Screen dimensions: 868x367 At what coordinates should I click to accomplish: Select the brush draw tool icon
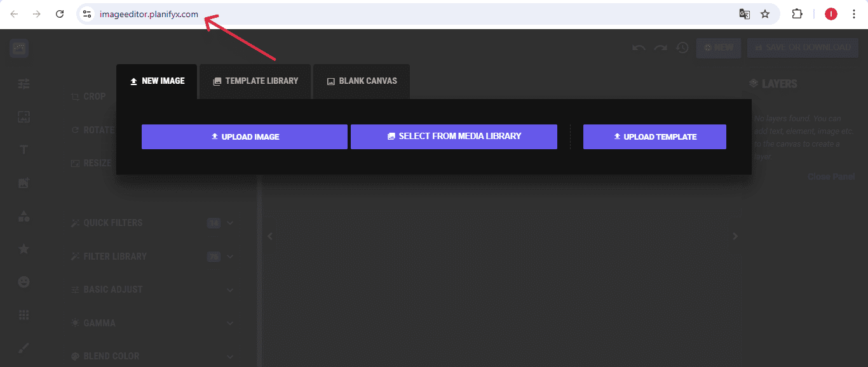[x=24, y=348]
